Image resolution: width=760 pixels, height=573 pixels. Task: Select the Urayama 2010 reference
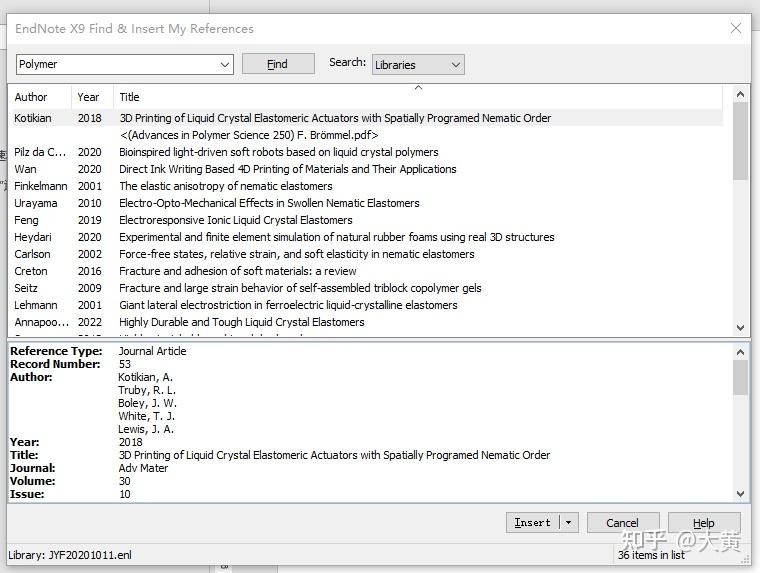pos(366,203)
